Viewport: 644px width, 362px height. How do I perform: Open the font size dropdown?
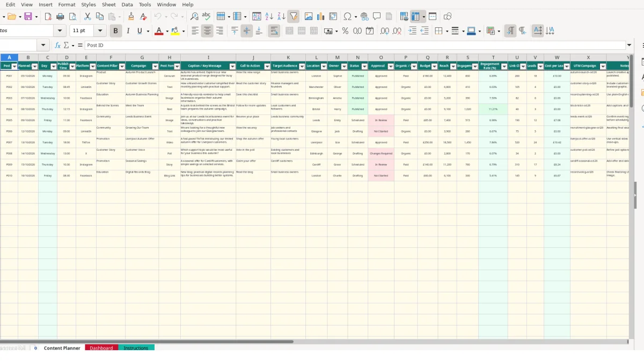tap(100, 31)
